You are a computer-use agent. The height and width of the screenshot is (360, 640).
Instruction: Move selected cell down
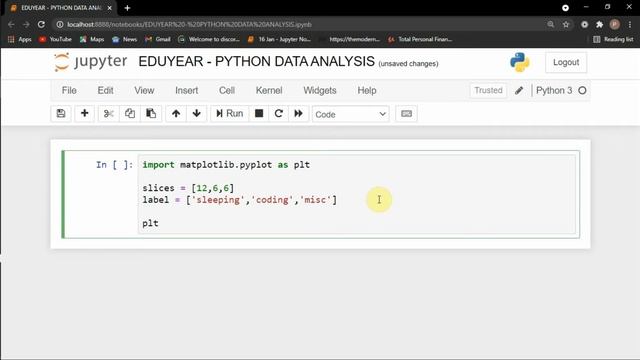(x=197, y=113)
